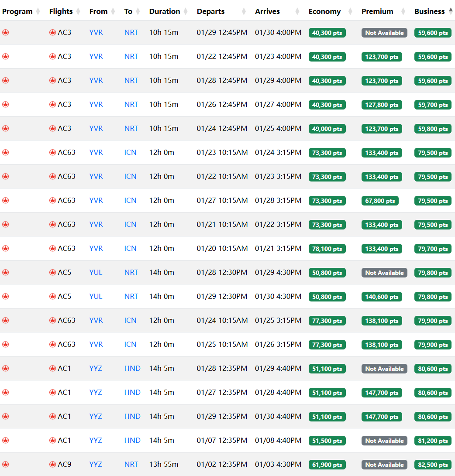Viewport: 455px width, 476px height.
Task: Click the Air Canada logo beside flight AC9
Action: 53,464
